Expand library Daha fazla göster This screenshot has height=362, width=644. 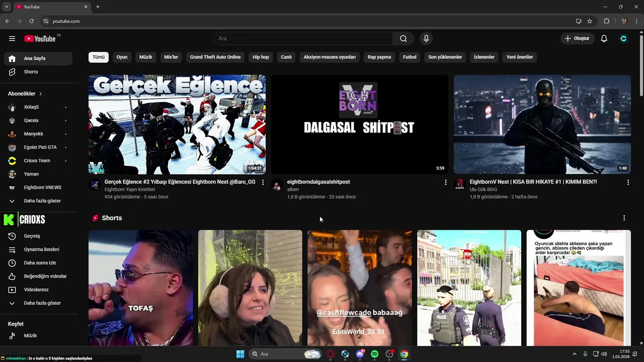click(x=38, y=303)
